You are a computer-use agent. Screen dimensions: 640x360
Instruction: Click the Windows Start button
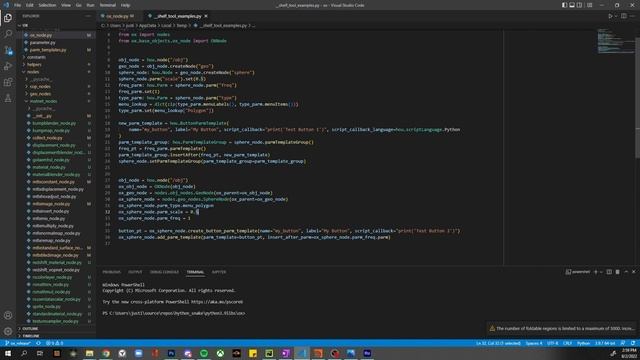click(8, 353)
